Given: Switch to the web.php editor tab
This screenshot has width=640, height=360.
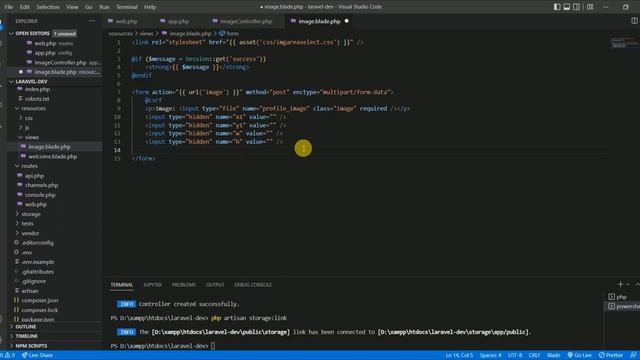Looking at the screenshot, I should (126, 21).
